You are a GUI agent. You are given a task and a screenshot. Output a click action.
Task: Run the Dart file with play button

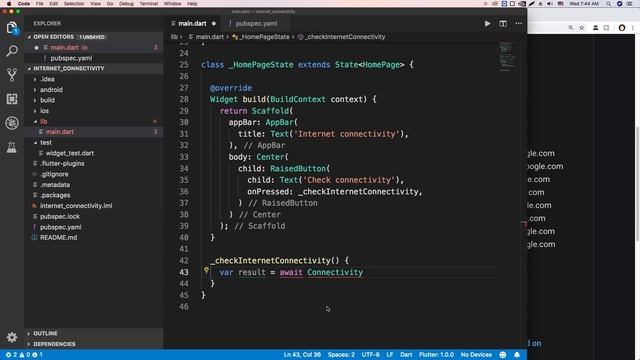(x=487, y=24)
